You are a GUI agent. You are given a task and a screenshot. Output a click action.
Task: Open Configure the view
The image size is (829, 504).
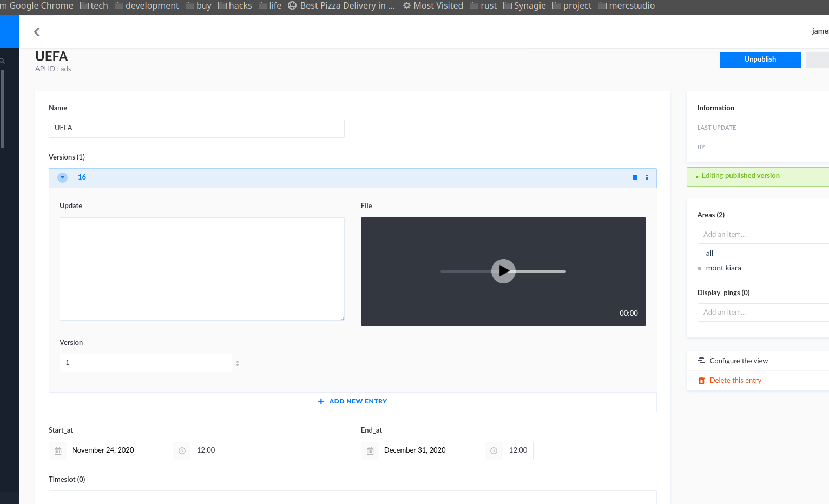tap(738, 361)
